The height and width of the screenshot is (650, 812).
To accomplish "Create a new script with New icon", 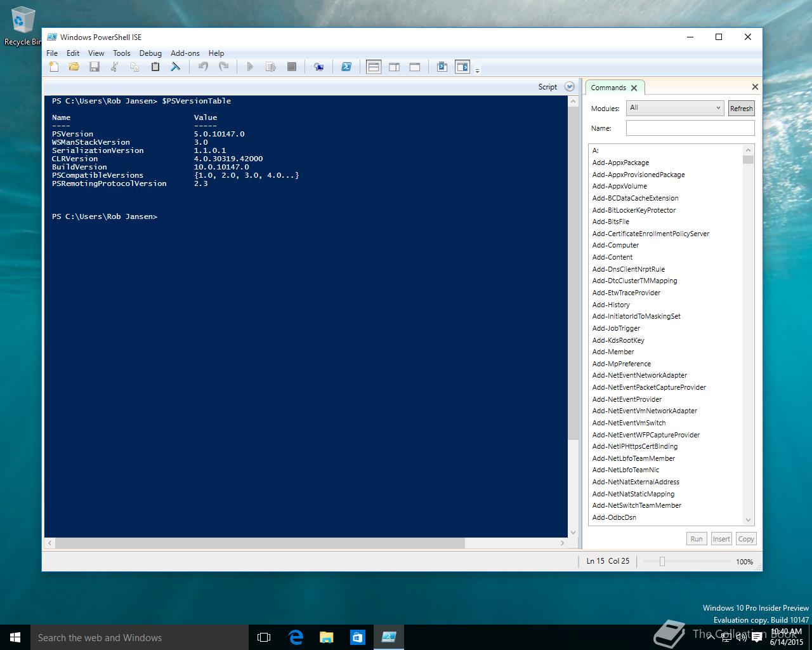I will pos(54,67).
